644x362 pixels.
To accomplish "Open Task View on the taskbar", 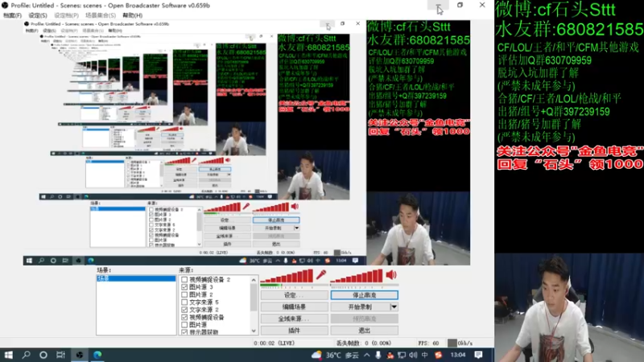I will pos(60,355).
